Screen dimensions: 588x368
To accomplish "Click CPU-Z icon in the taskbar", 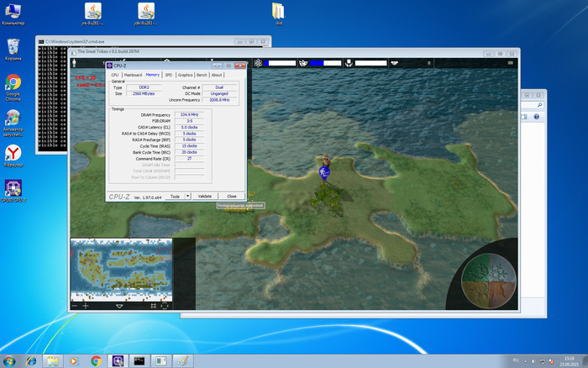I will click(118, 360).
